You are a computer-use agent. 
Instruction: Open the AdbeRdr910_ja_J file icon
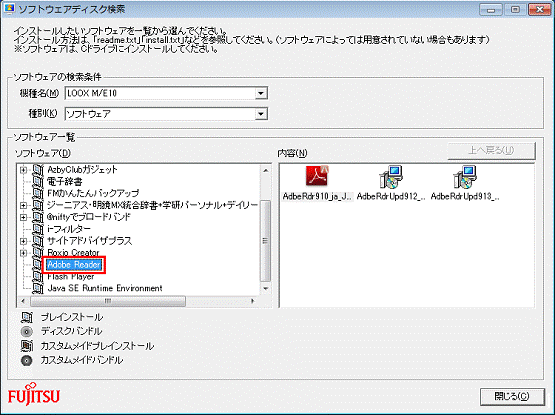(x=317, y=176)
